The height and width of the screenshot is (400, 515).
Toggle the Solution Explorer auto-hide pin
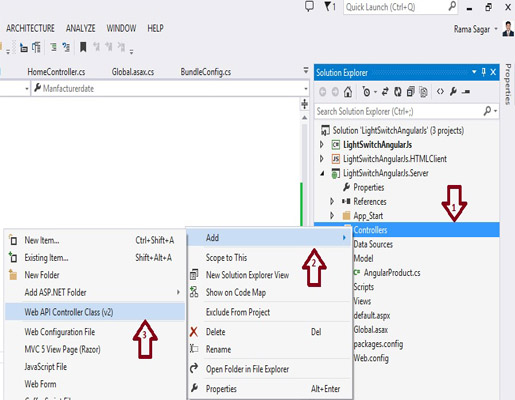tap(484, 72)
